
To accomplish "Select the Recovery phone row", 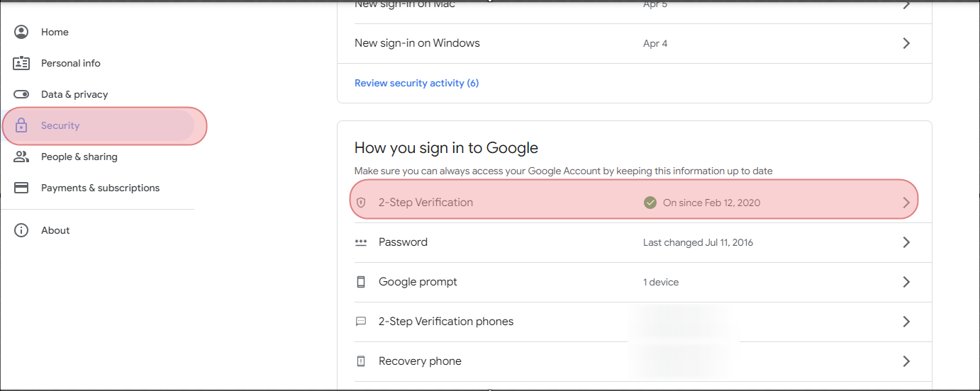I will click(634, 361).
